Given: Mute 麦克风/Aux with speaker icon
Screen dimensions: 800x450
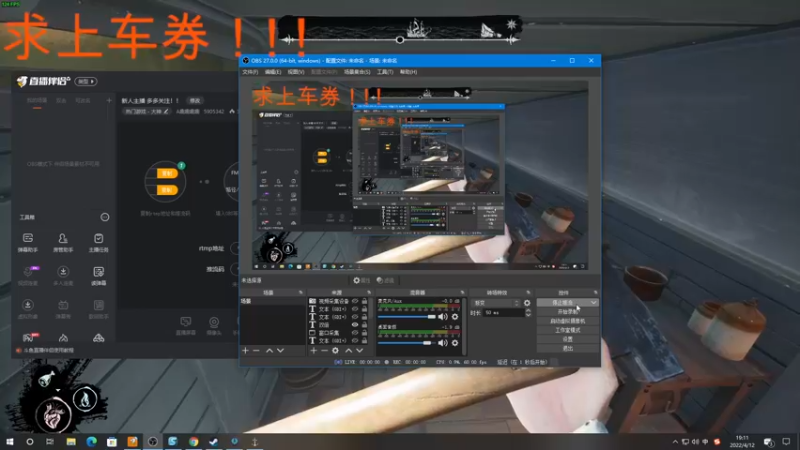Looking at the screenshot, I should pos(442,317).
